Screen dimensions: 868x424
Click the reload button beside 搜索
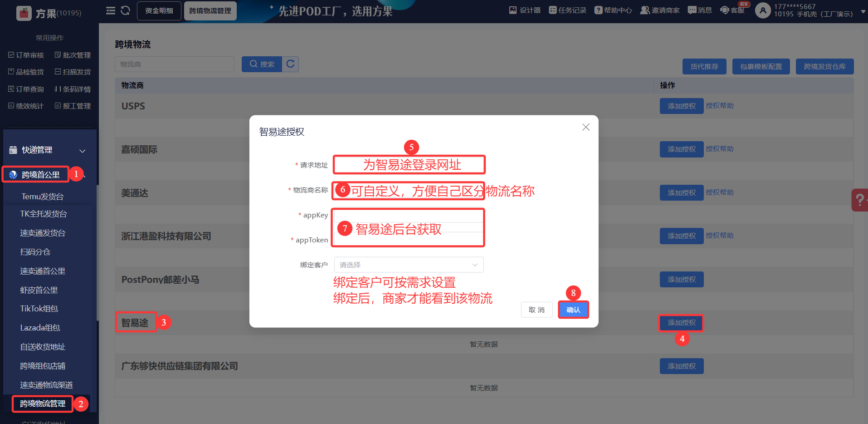click(290, 64)
